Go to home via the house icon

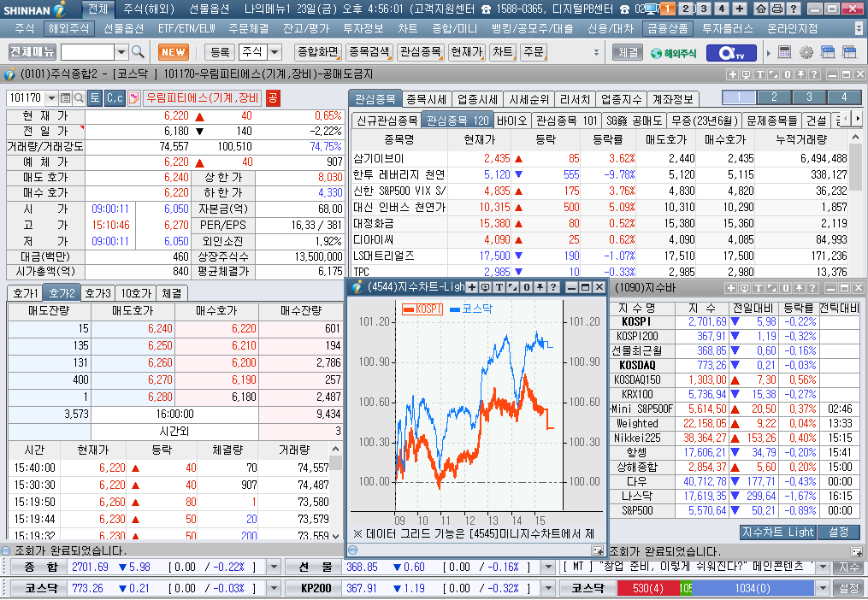(x=761, y=9)
